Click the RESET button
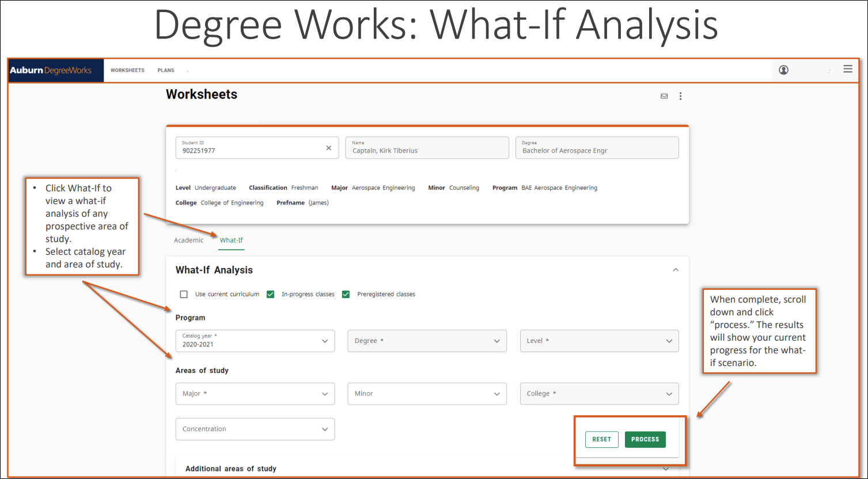The image size is (868, 479). click(x=601, y=439)
